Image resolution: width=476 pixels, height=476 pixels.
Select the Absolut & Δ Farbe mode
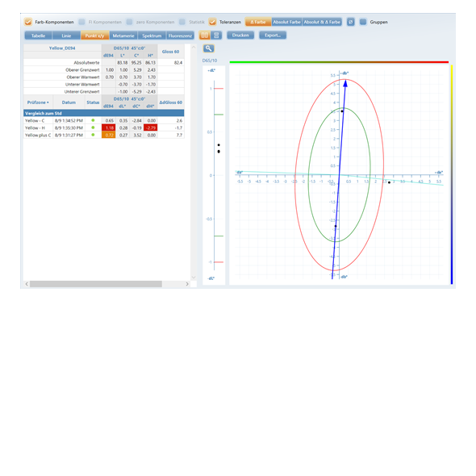(x=322, y=22)
